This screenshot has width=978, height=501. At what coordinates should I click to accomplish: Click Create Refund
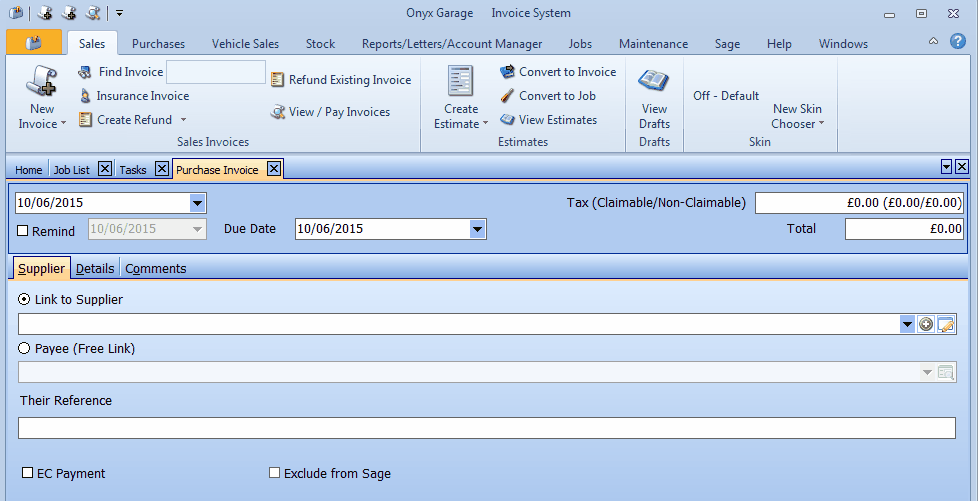pyautogui.click(x=126, y=120)
